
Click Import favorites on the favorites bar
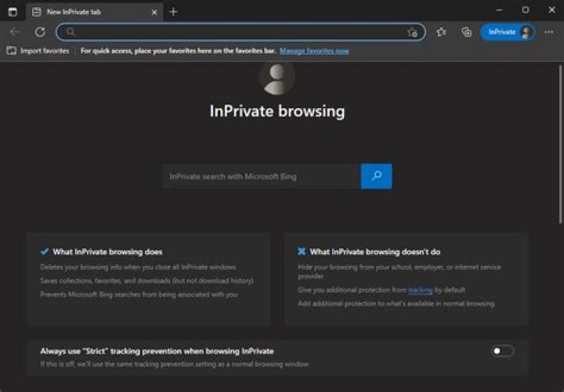(x=38, y=51)
